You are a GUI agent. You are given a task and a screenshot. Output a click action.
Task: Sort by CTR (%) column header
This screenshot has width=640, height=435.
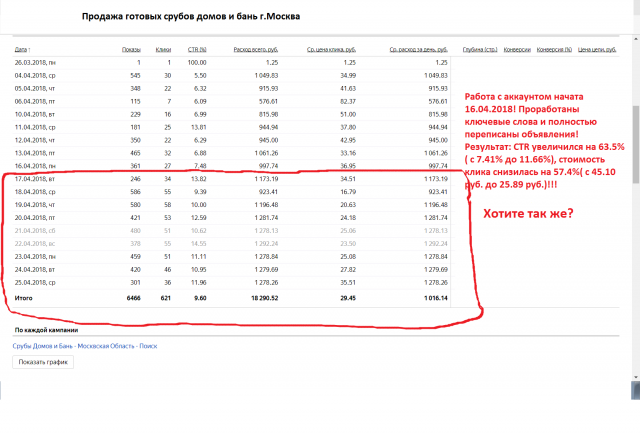tap(197, 49)
